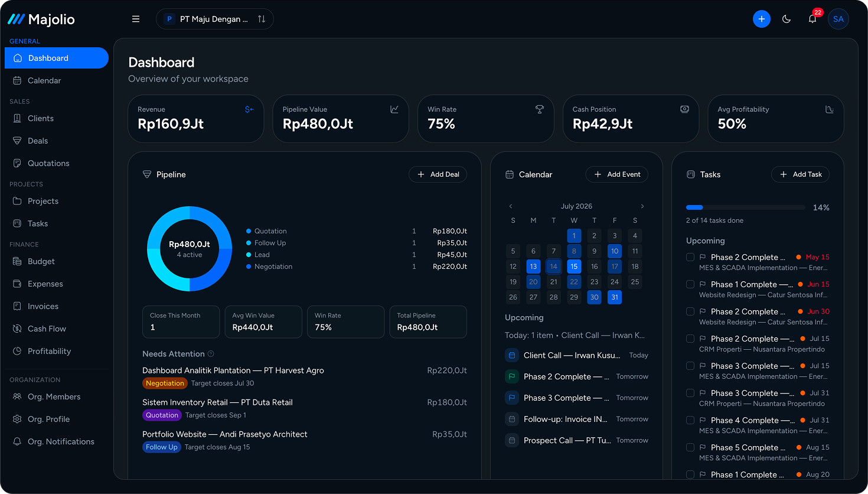Click the blue plus quick-add icon
The height and width of the screenshot is (494, 868).
pos(762,19)
